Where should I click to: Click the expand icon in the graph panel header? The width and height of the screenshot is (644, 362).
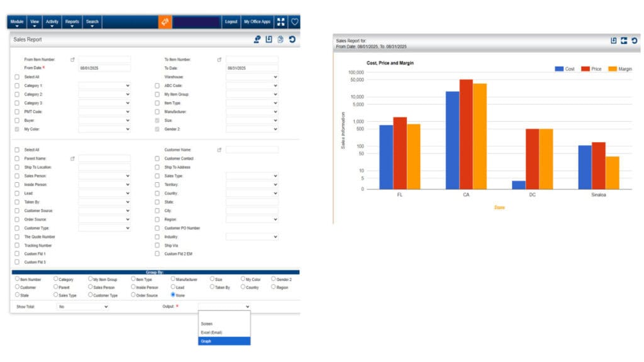coord(624,40)
